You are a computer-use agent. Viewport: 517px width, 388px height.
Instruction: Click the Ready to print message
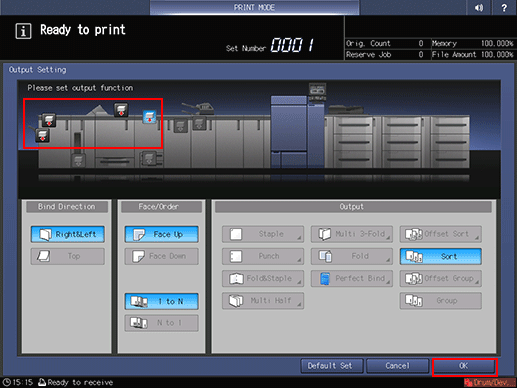point(83,30)
